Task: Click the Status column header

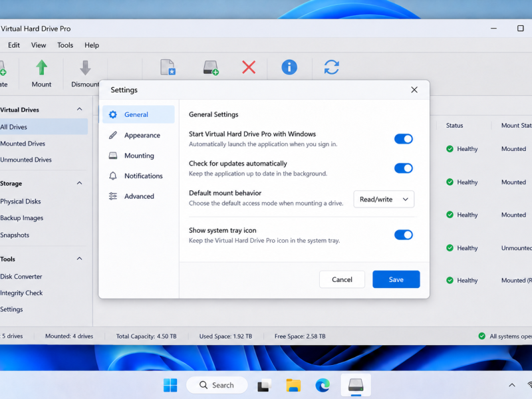Action: click(454, 126)
